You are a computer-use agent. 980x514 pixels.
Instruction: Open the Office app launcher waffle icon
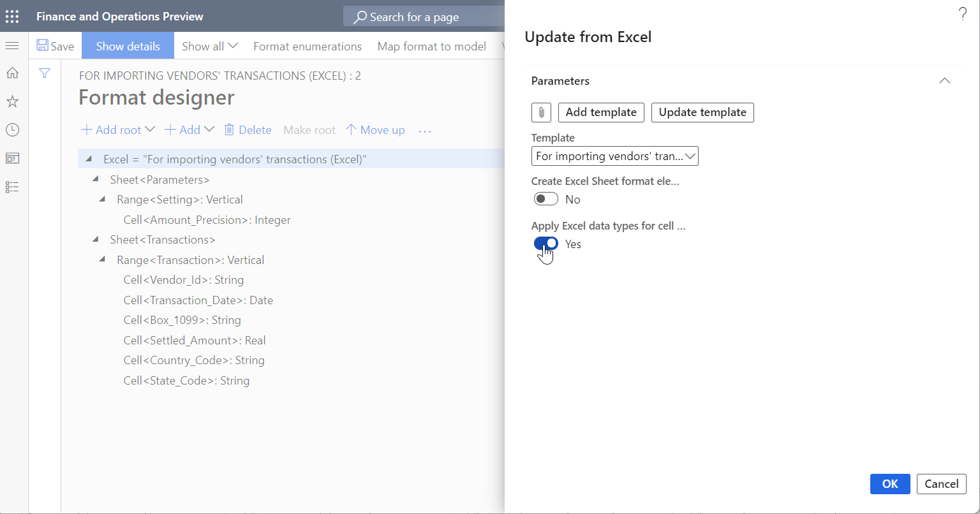click(x=11, y=16)
